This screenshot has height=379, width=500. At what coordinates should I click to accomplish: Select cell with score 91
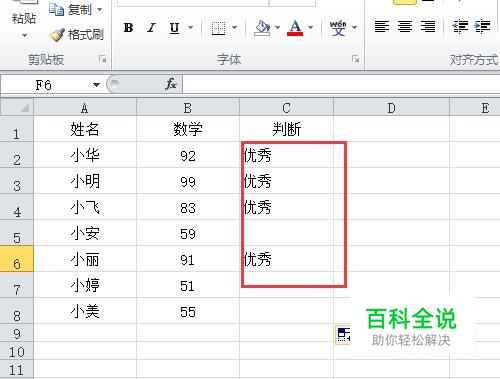[188, 259]
